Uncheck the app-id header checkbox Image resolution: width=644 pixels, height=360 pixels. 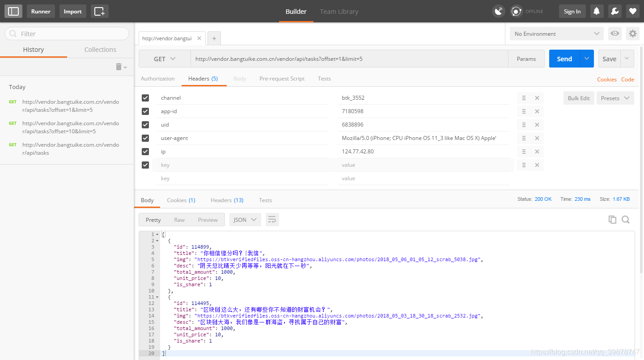coord(145,111)
